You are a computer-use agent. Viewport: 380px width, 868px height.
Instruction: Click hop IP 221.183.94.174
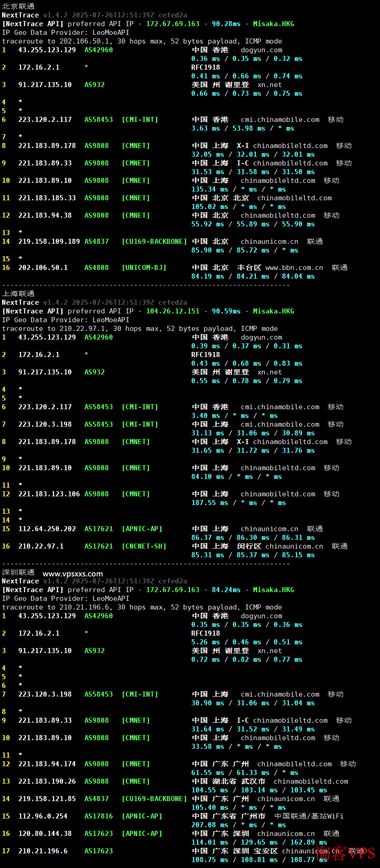coord(47,764)
